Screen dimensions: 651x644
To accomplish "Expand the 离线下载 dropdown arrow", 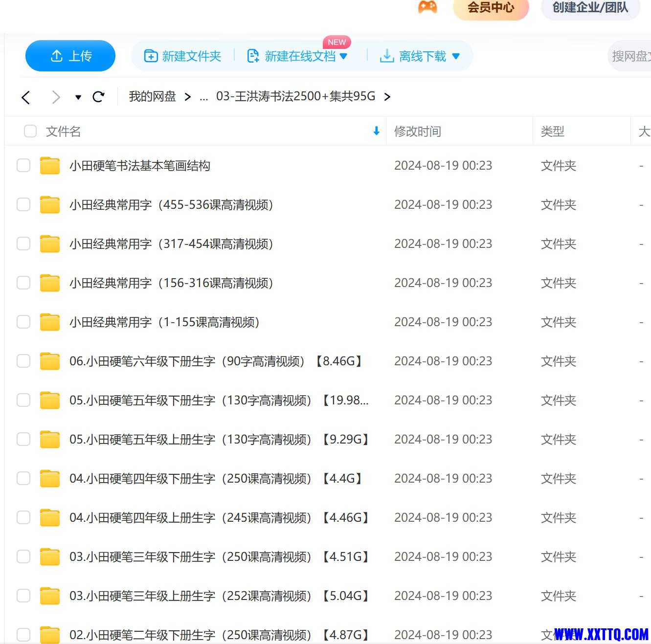I will (x=456, y=56).
